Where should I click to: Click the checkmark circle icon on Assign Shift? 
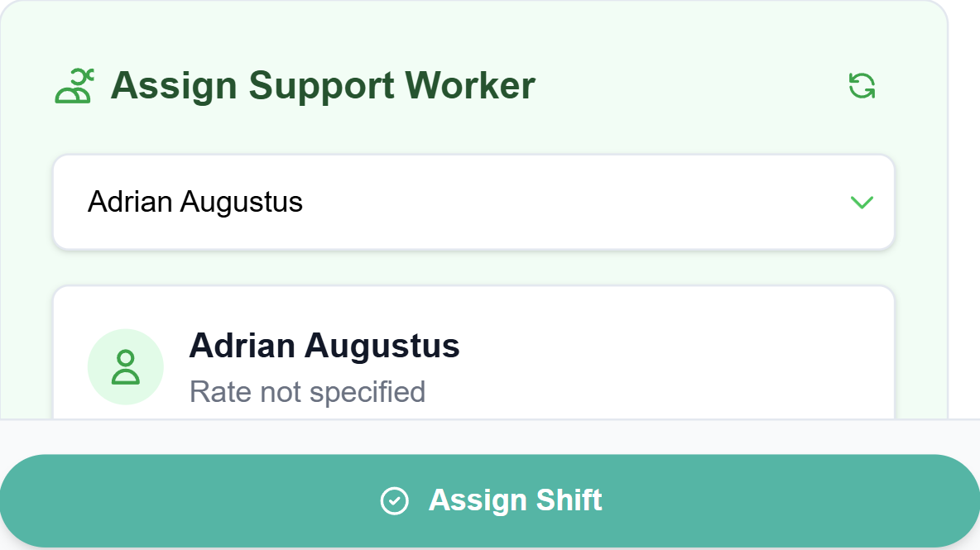[394, 500]
